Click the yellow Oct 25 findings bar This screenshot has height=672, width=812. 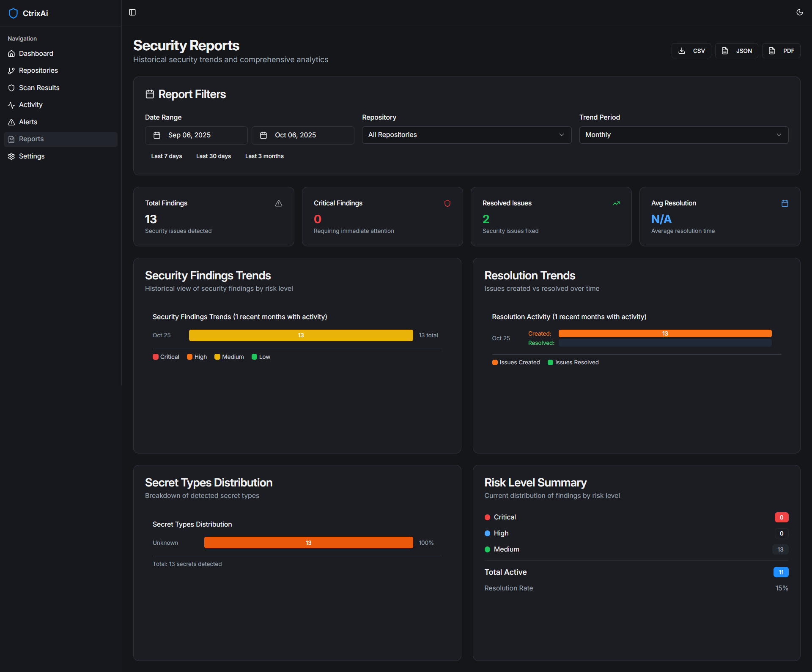(x=301, y=335)
